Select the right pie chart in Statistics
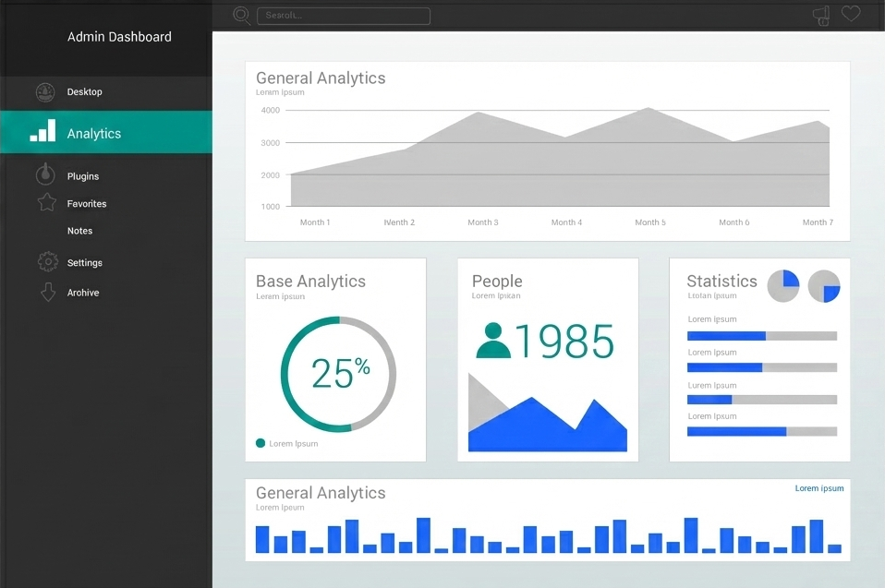Screen dimensions: 885x588 click(x=822, y=286)
